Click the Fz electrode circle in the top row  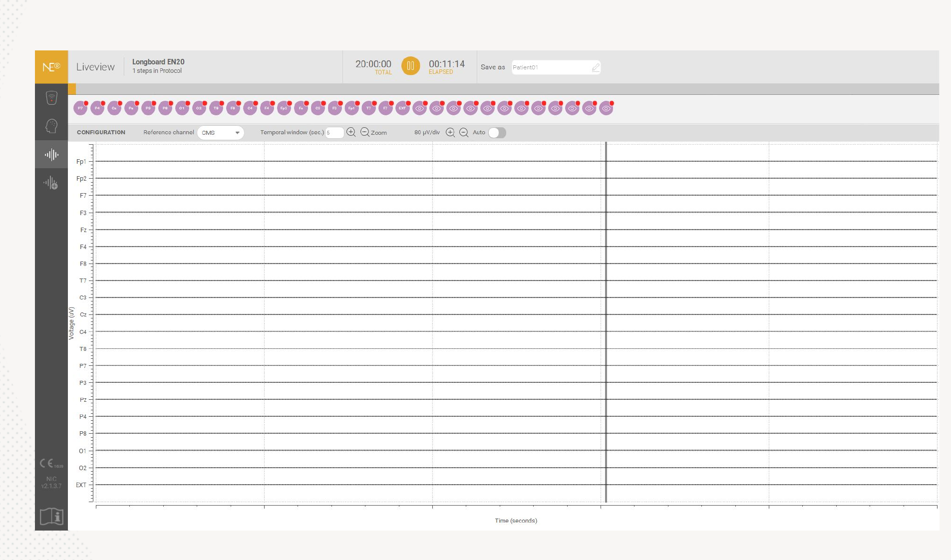[301, 108]
